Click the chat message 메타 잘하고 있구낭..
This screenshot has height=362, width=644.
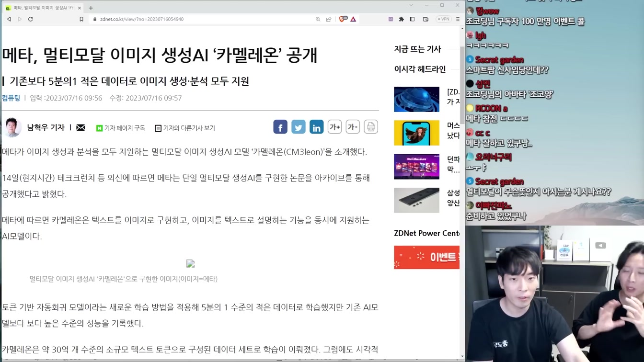pyautogui.click(x=499, y=143)
